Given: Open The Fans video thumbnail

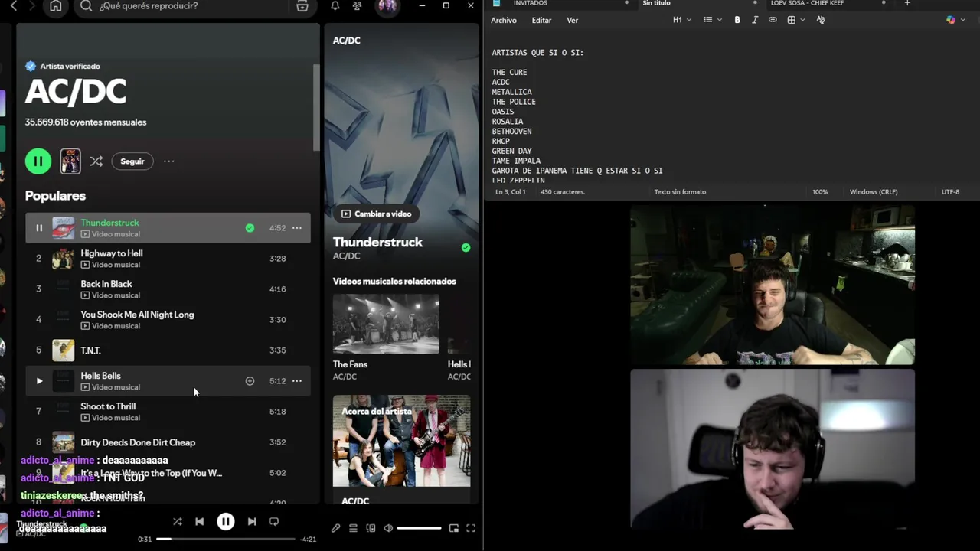Looking at the screenshot, I should 386,324.
